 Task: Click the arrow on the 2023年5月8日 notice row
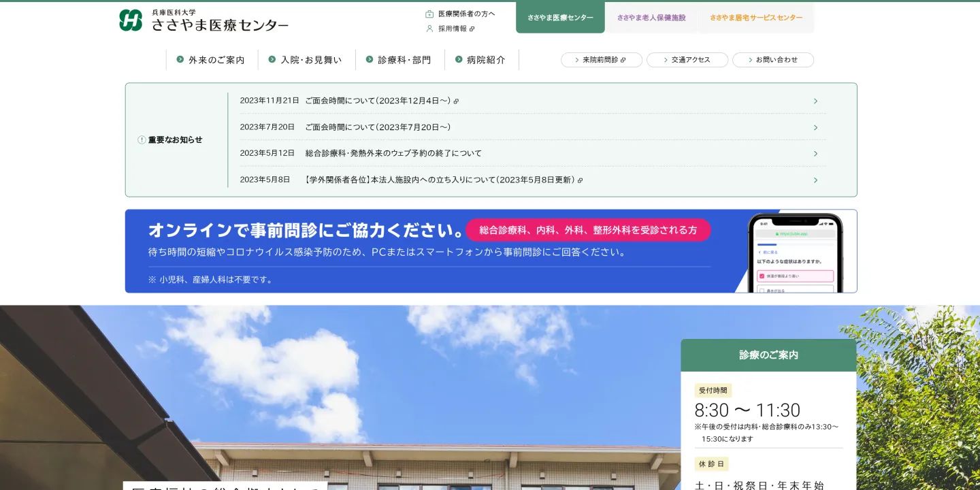pos(815,180)
